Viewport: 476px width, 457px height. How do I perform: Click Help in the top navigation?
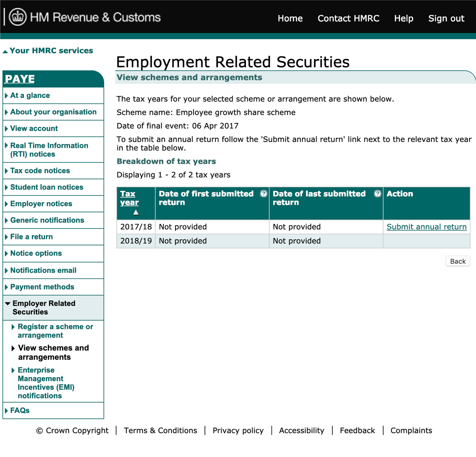pos(403,19)
